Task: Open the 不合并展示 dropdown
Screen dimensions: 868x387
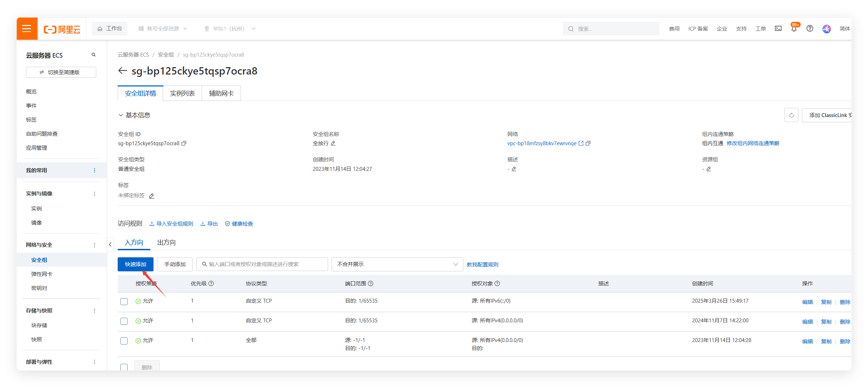Action: click(397, 264)
